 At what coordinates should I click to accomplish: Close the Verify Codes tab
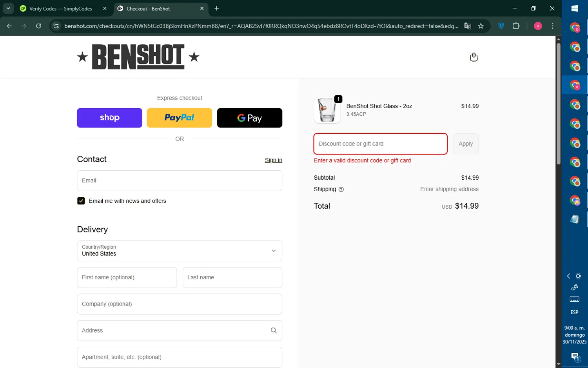[x=105, y=8]
